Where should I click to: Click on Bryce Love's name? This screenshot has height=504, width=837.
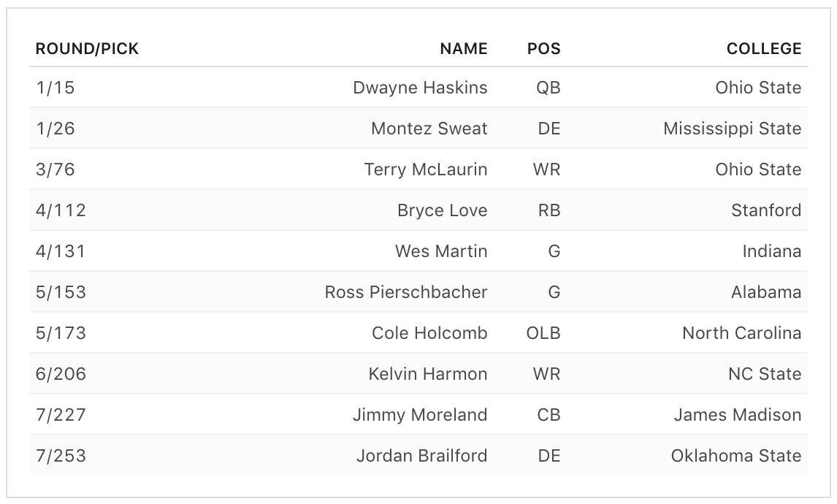442,210
